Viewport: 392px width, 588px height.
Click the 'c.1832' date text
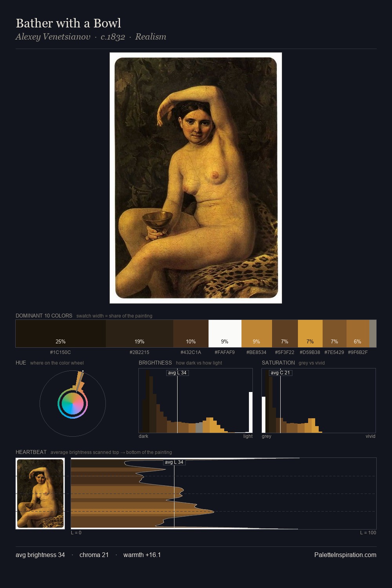pos(113,37)
